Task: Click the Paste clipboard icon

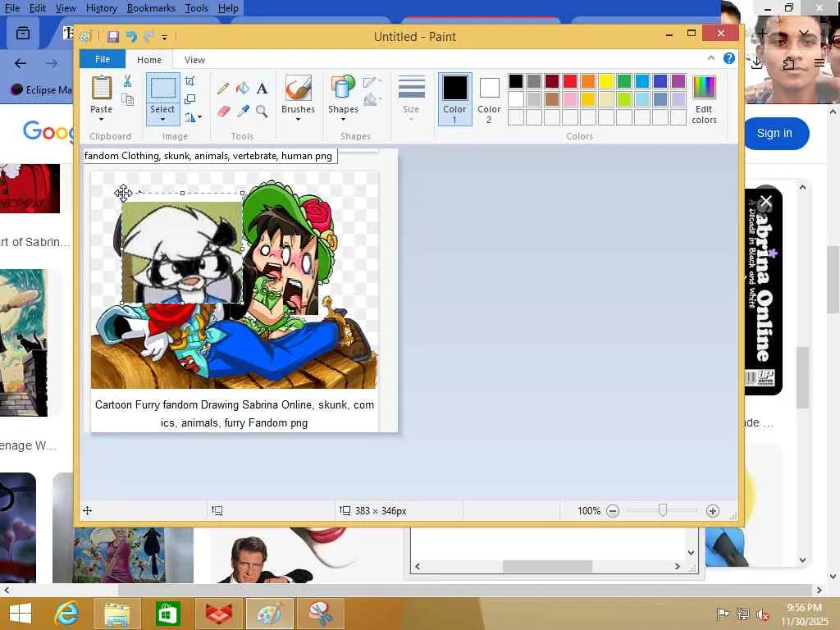Action: (x=101, y=88)
